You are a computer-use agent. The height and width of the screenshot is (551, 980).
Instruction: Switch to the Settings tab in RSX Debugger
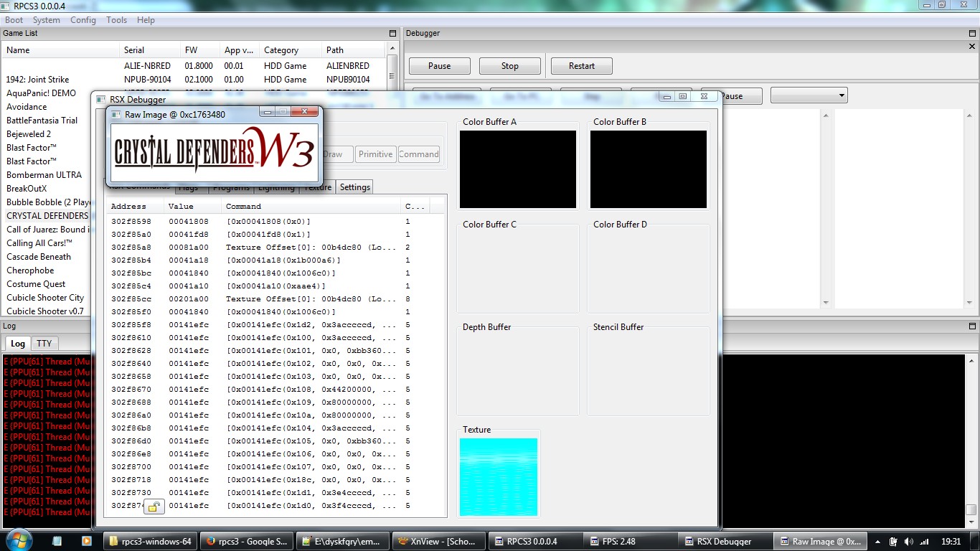click(x=355, y=187)
